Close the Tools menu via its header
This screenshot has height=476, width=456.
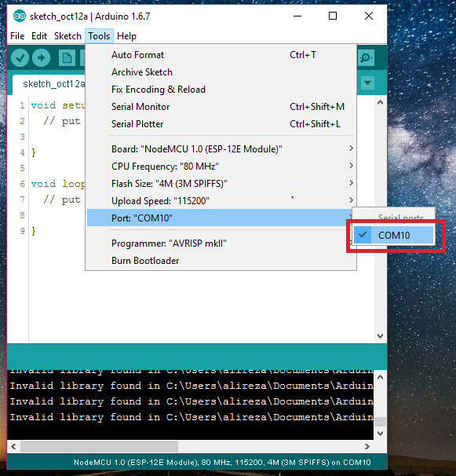99,36
